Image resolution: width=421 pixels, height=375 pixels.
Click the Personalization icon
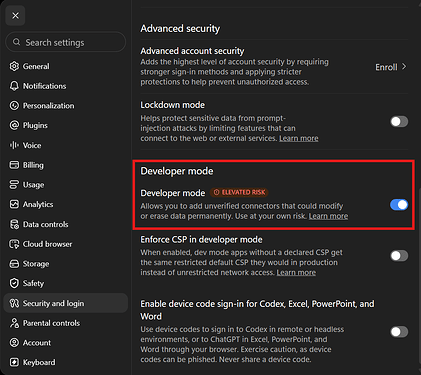point(14,106)
